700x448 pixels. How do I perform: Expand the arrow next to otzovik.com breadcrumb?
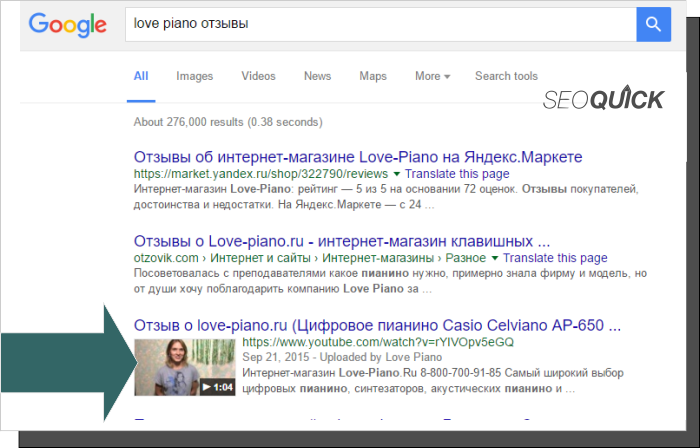[x=494, y=258]
